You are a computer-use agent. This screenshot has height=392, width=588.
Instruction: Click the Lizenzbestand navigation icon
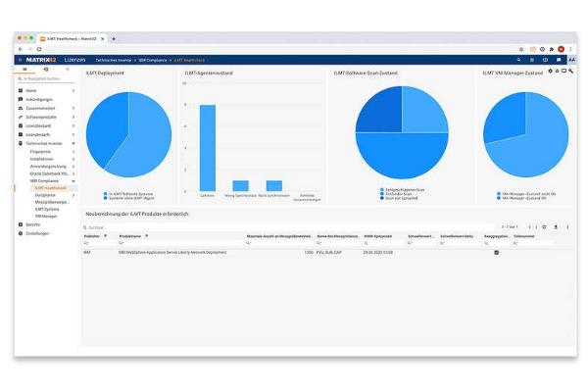point(21,125)
